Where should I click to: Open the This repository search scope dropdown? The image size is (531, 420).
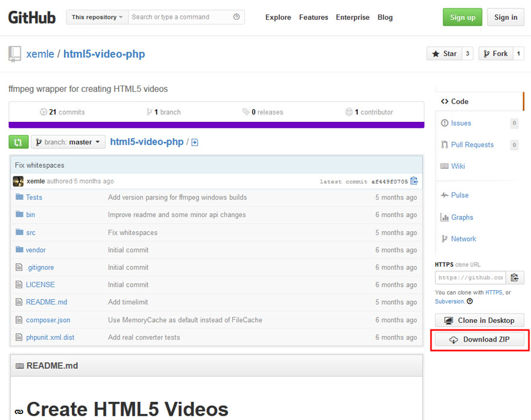[x=97, y=17]
